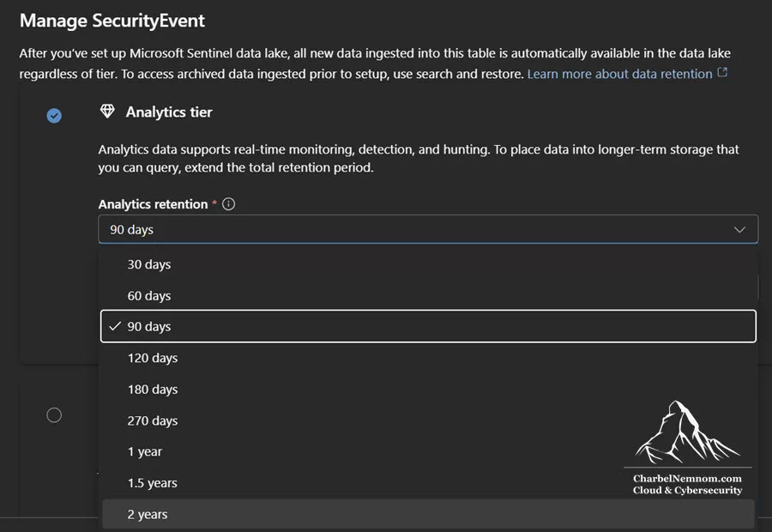Click the Manage SecurityEvent heading
The height and width of the screenshot is (532, 772).
coord(112,21)
